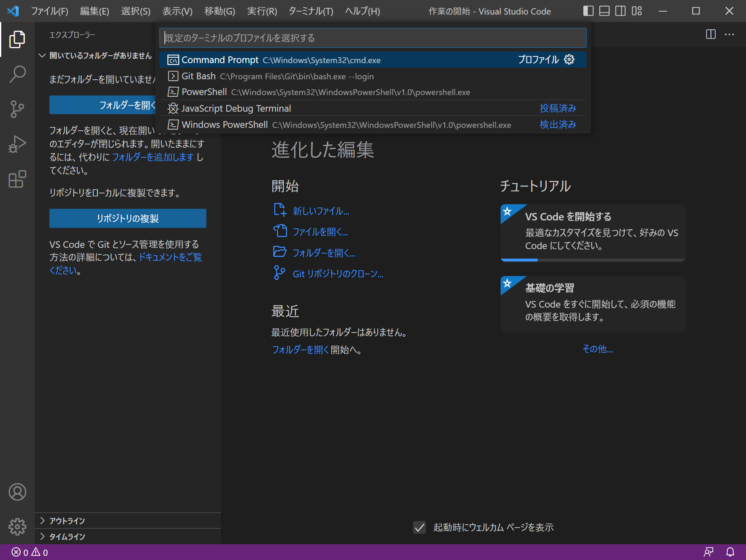Click the progress bar under VS Code を開始する
This screenshot has height=560, width=746.
[592, 260]
